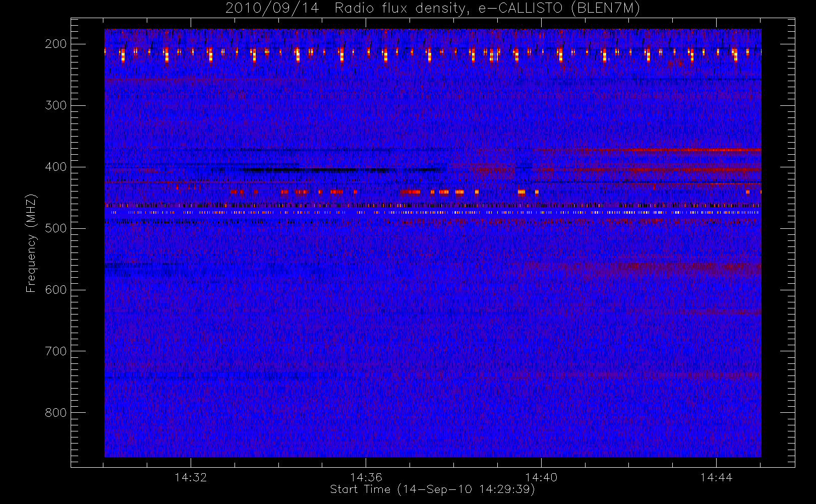
Task: Click the 14:40 time tick label
Action: (541, 477)
